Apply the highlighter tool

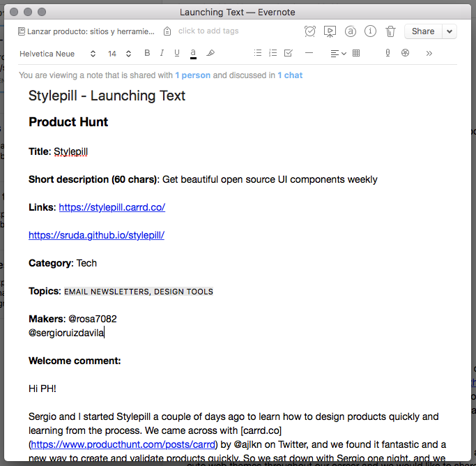pos(210,53)
